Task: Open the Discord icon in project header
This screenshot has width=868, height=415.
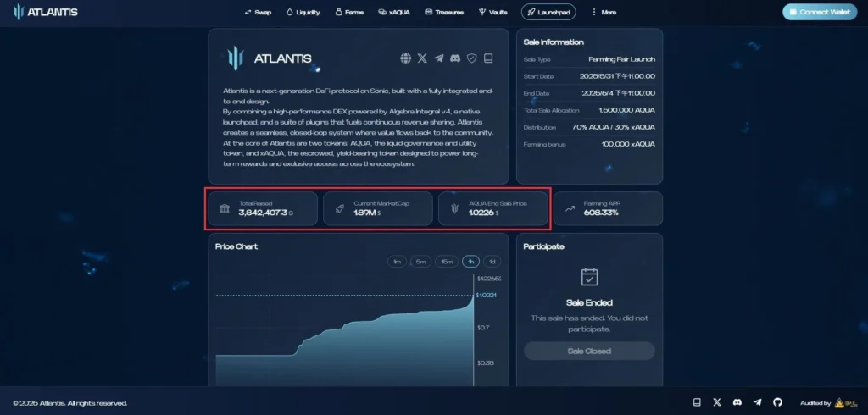Action: click(x=455, y=58)
